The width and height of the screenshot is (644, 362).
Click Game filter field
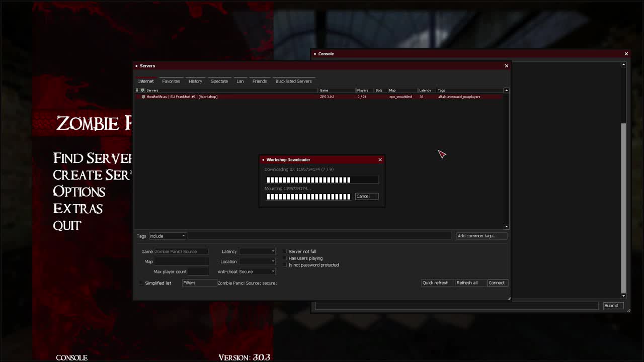(182, 251)
